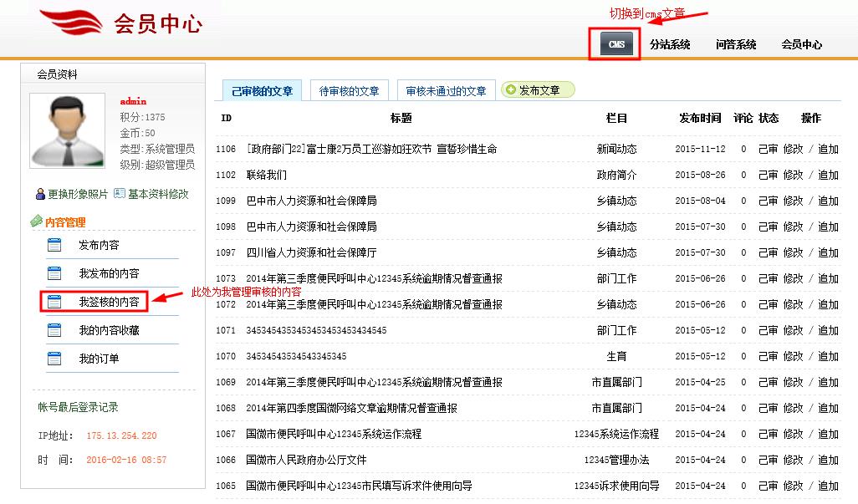
Task: Click the icon next to 我发布的内容
Action: [x=54, y=273]
